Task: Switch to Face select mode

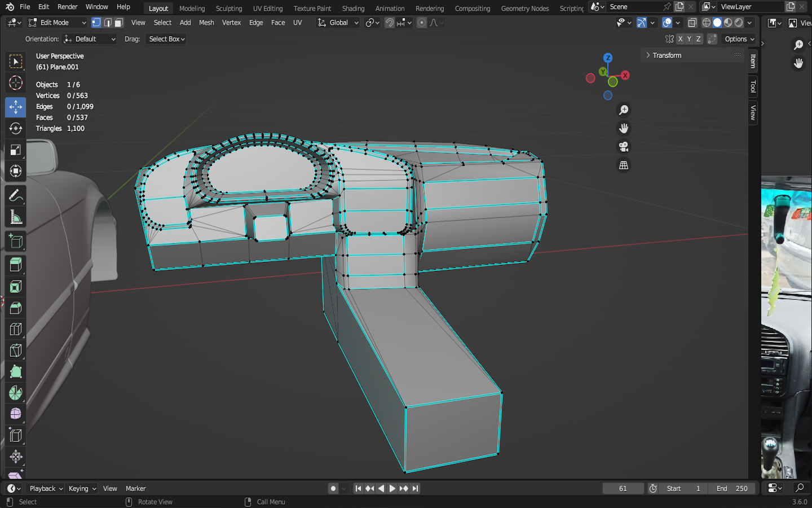Action: pyautogui.click(x=119, y=23)
